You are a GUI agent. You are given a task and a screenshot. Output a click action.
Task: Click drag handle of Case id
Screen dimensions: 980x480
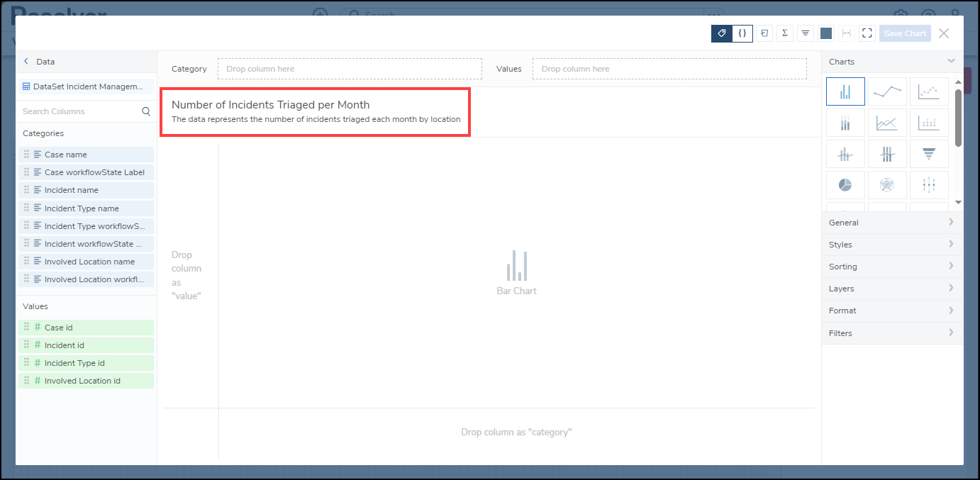pos(26,327)
